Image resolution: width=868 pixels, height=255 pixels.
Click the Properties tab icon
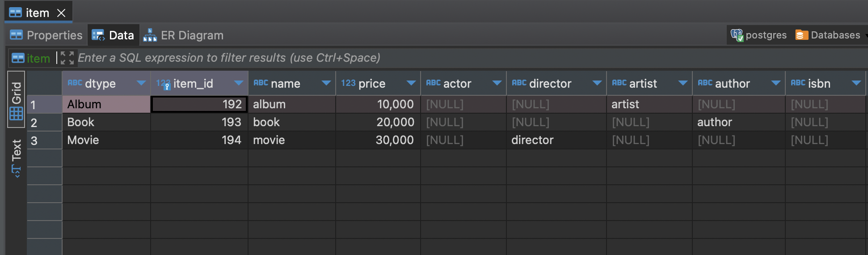16,35
